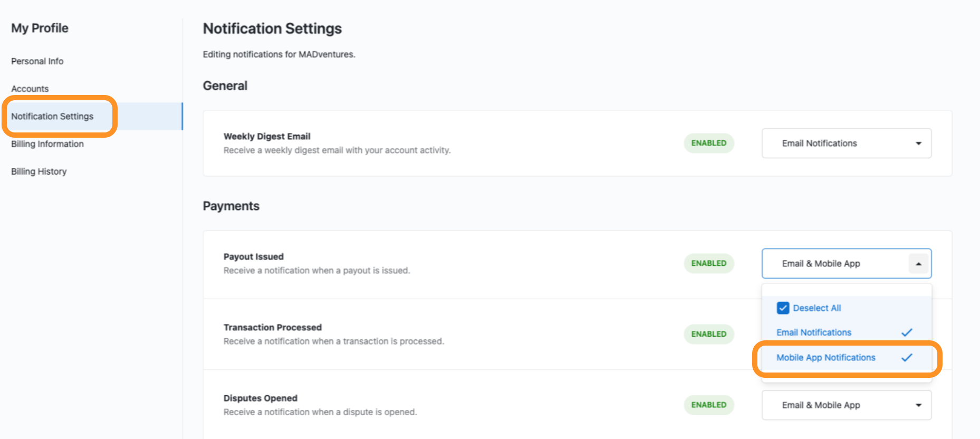Click the Weekly Digest ENABLED badge
Viewport: 980px width, 439px height.
pyautogui.click(x=708, y=143)
